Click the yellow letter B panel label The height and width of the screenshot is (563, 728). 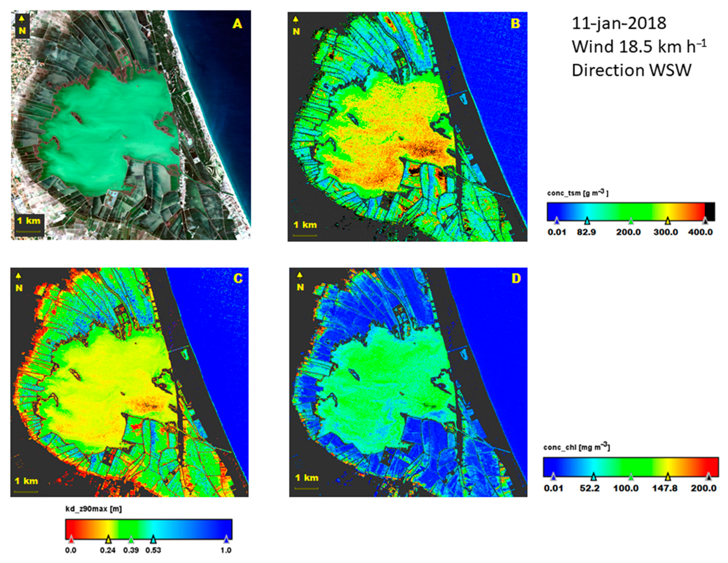(515, 23)
